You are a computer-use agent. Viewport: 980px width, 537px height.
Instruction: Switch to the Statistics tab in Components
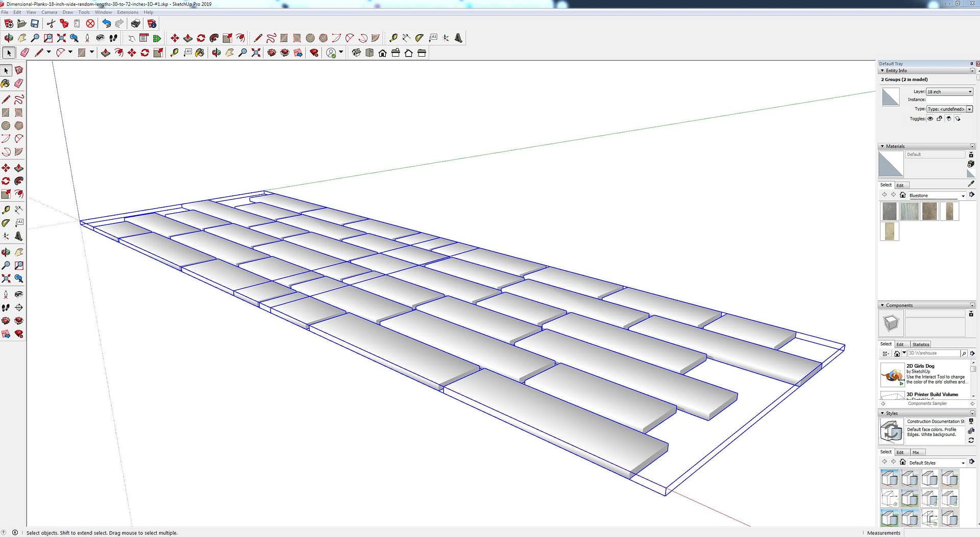tap(920, 345)
